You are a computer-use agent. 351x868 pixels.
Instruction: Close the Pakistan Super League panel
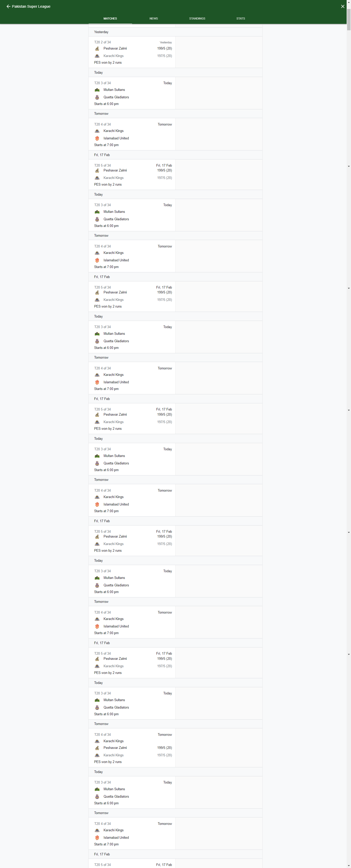343,6
